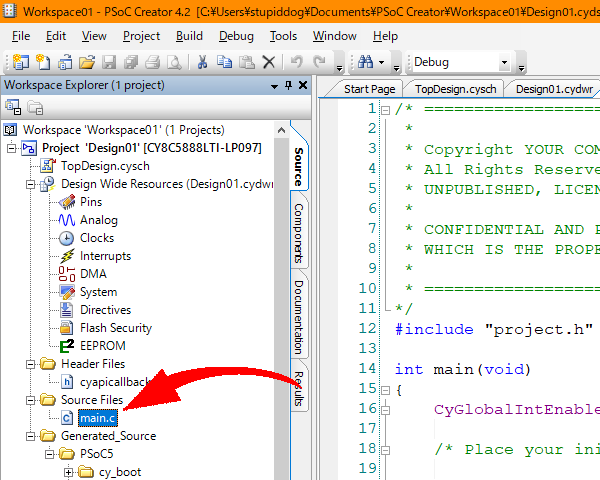Open the File menu
The image size is (600, 480).
(x=21, y=36)
